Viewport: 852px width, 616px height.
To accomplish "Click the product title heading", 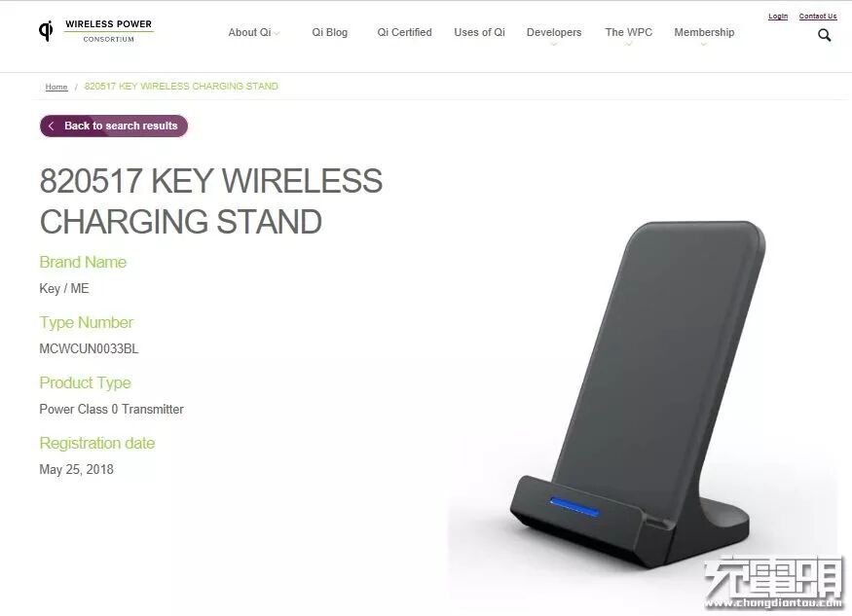I will pos(211,201).
